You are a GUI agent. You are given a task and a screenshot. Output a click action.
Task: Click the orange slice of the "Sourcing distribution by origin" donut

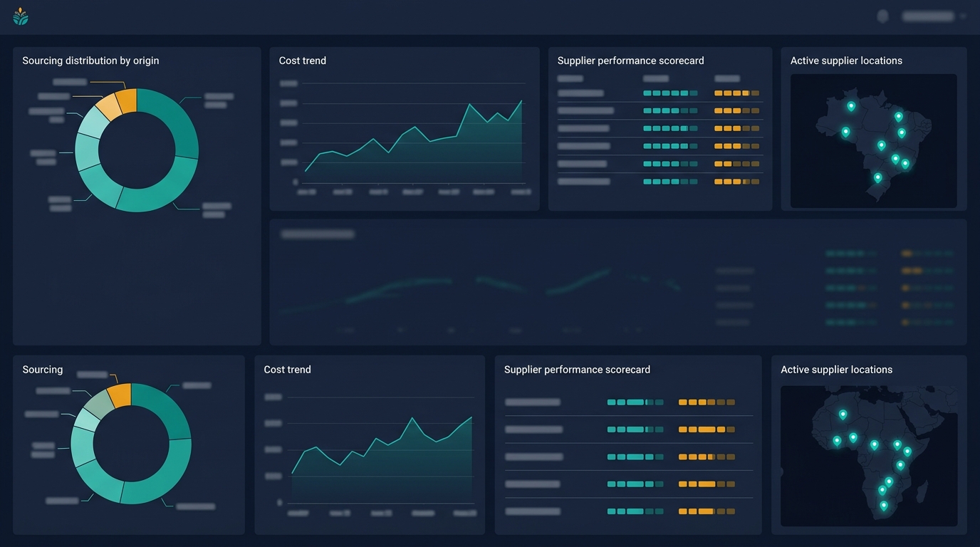(x=127, y=100)
